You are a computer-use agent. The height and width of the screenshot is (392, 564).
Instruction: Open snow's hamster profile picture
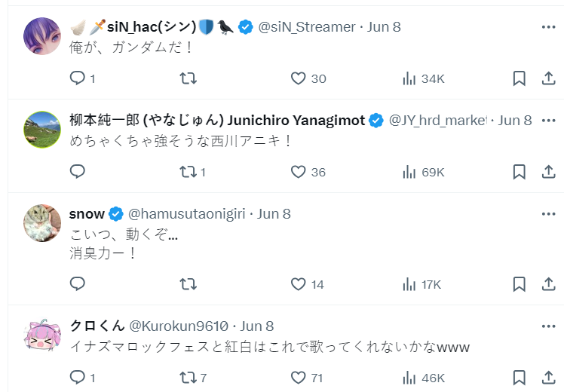click(x=42, y=223)
